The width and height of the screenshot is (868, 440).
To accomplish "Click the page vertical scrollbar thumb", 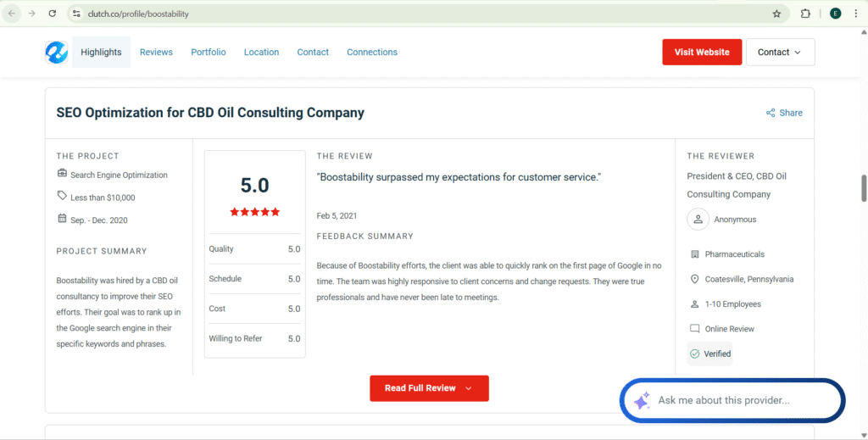I will pos(864,188).
